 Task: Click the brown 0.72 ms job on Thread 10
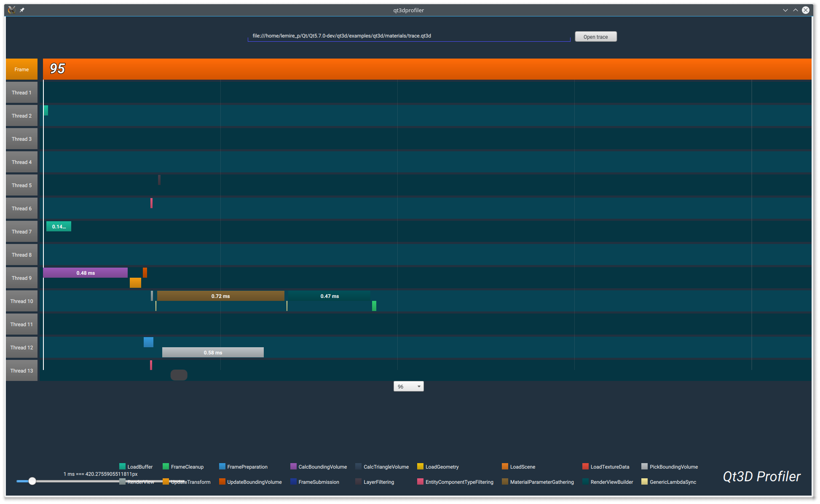click(220, 296)
